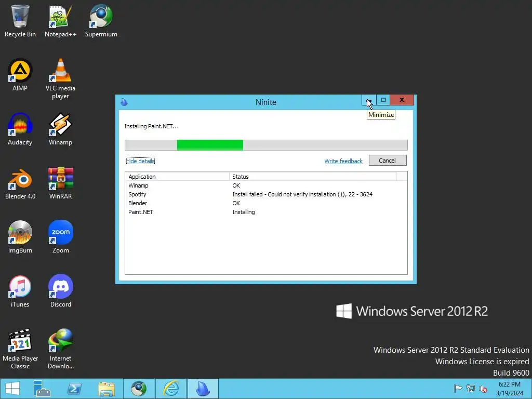The width and height of the screenshot is (532, 399).
Task: Cancel the Ninite installation
Action: (388, 161)
